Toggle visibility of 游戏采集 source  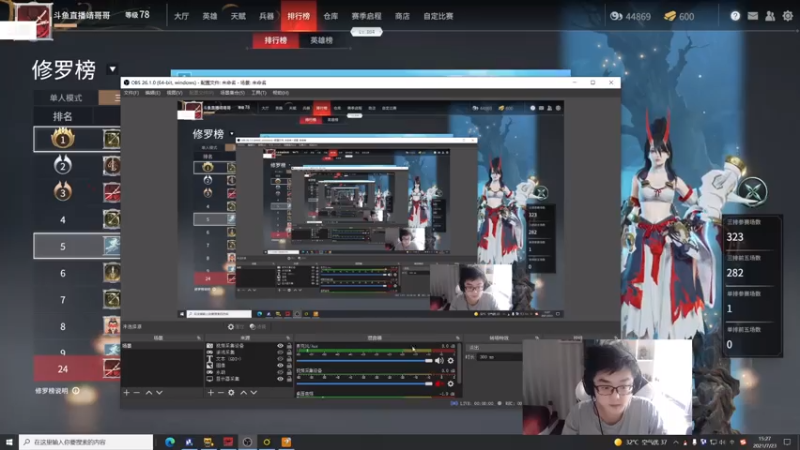coord(280,353)
